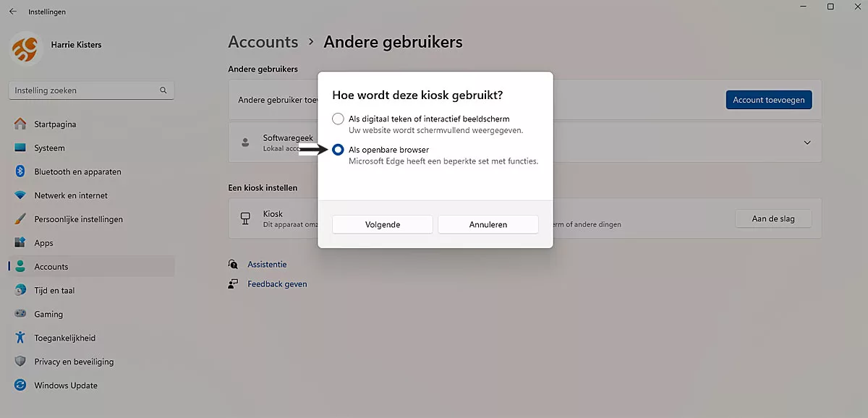868x418 pixels.
Task: Open the Assistentie link
Action: (x=267, y=265)
